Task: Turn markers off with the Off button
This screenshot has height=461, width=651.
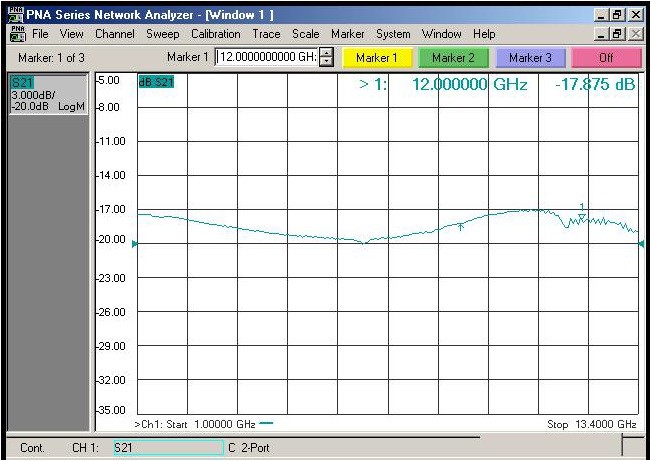Action: (x=607, y=58)
